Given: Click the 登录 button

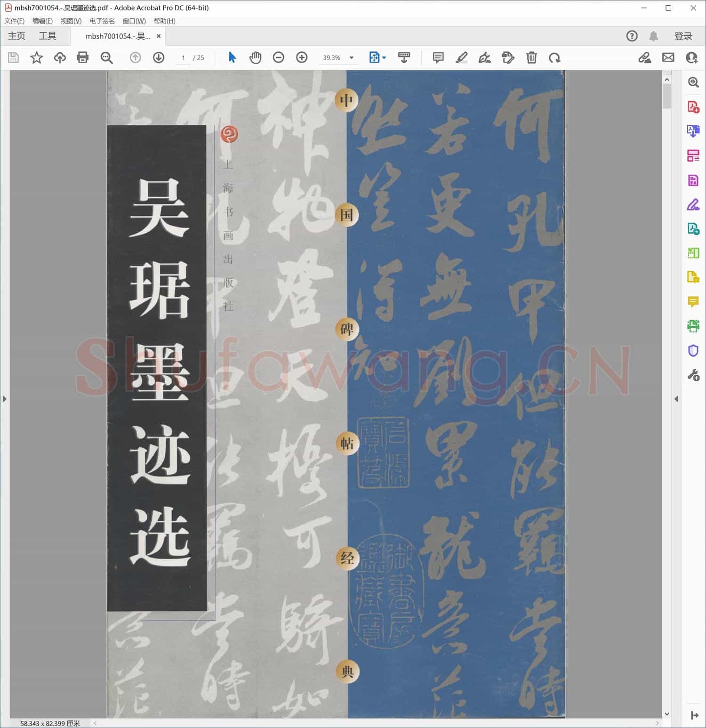Looking at the screenshot, I should [x=683, y=36].
